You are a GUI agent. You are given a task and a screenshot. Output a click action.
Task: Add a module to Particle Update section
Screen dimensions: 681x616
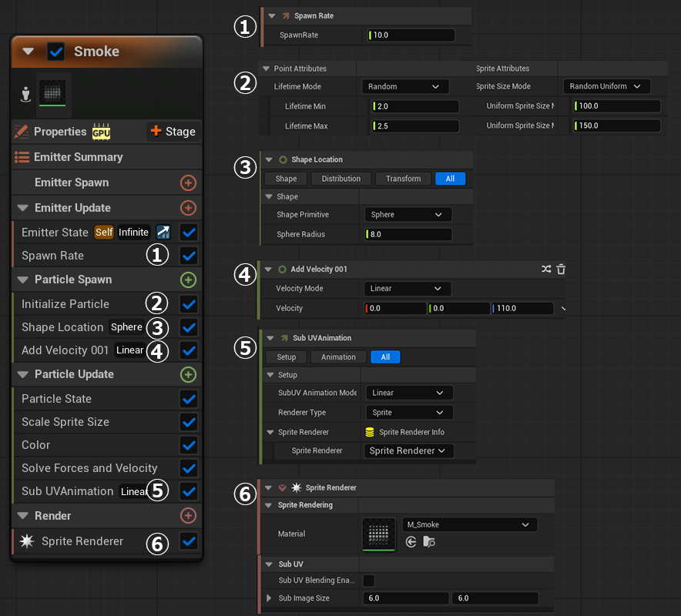(188, 375)
